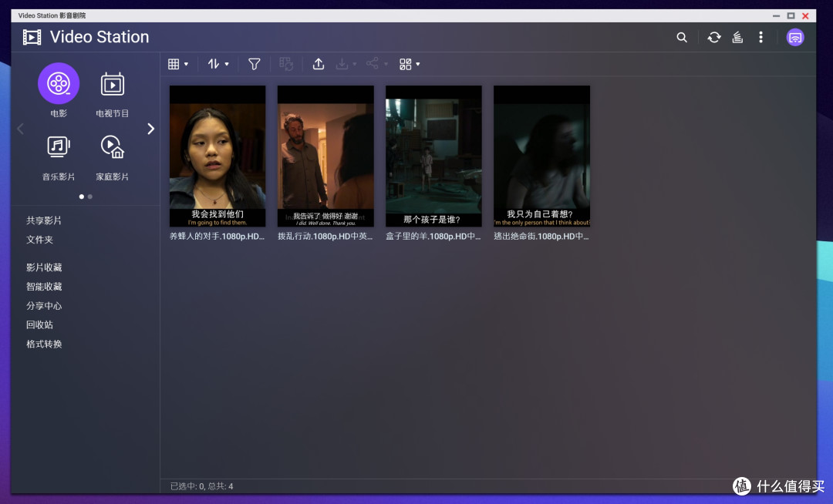Select the 拨乱行动 video thumbnail

(325, 156)
